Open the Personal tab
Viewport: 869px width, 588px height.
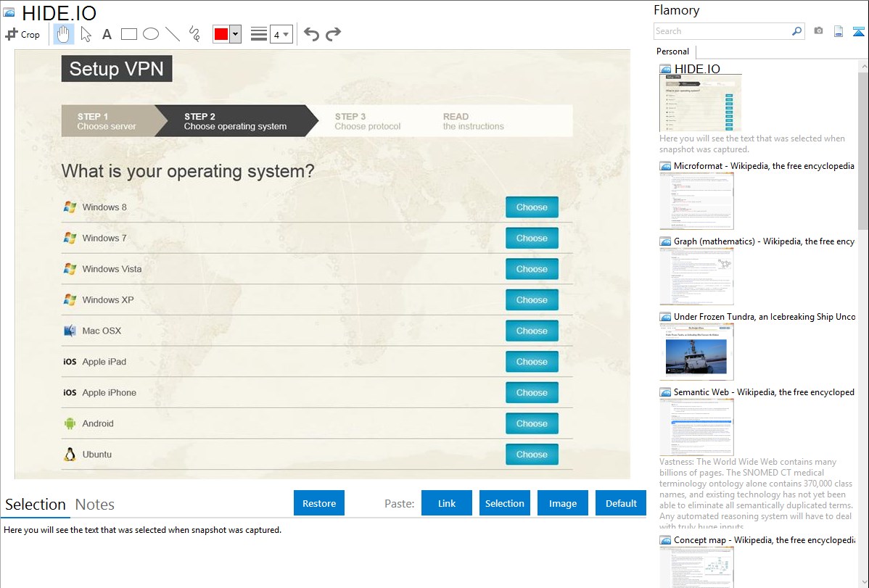click(672, 51)
